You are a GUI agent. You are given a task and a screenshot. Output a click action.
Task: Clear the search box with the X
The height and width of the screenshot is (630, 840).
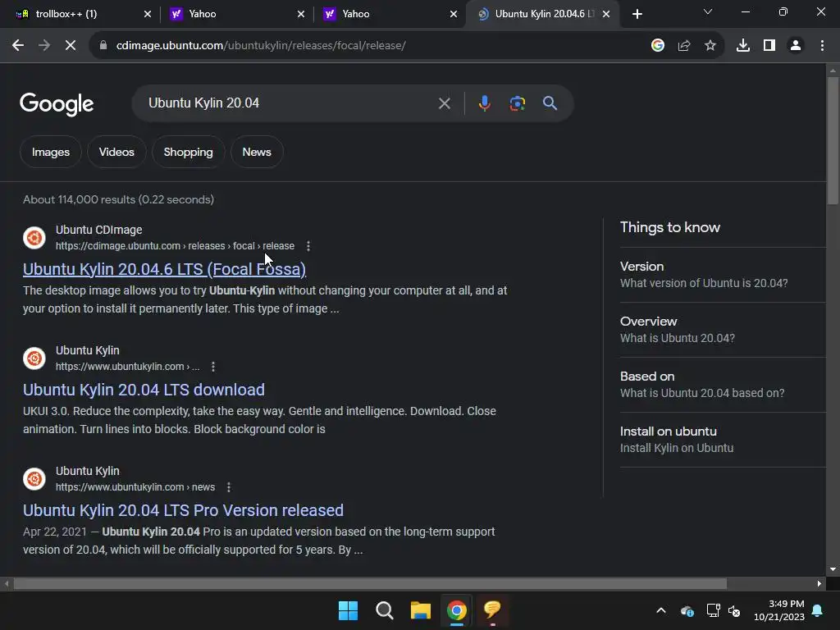pyautogui.click(x=444, y=103)
